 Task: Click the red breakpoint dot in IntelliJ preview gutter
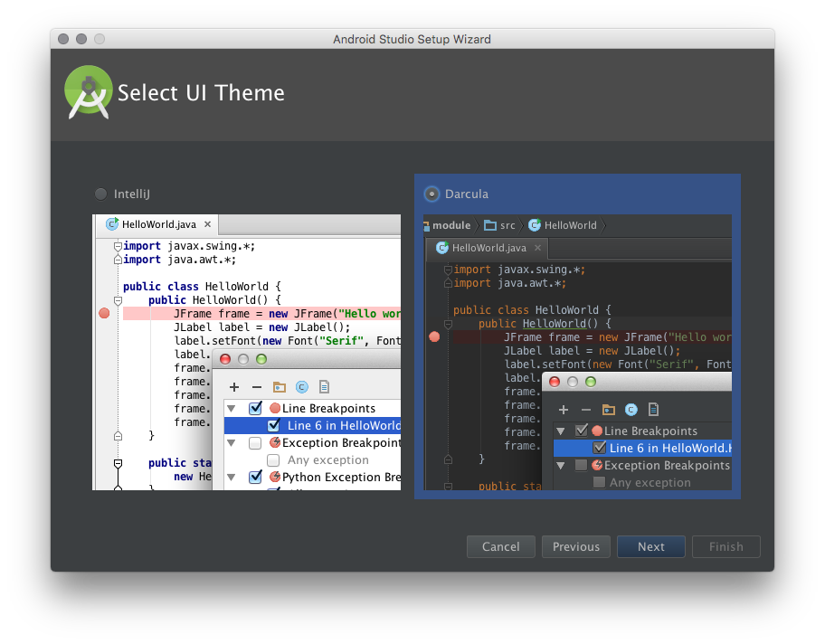tap(104, 314)
